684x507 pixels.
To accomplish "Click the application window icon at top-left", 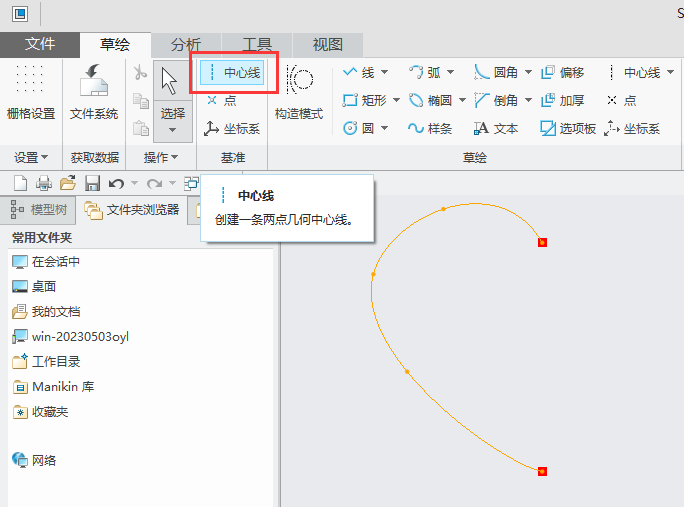I will tap(20, 14).
